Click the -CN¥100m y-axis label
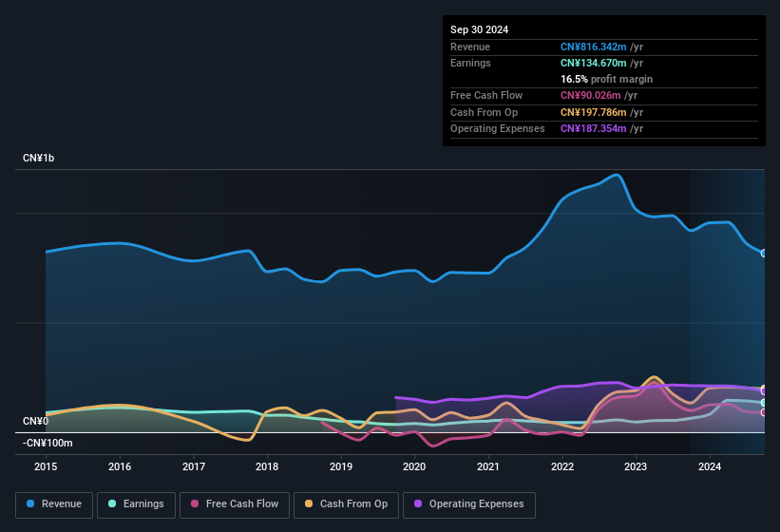Screen dimensions: 780x532 [x=48, y=443]
